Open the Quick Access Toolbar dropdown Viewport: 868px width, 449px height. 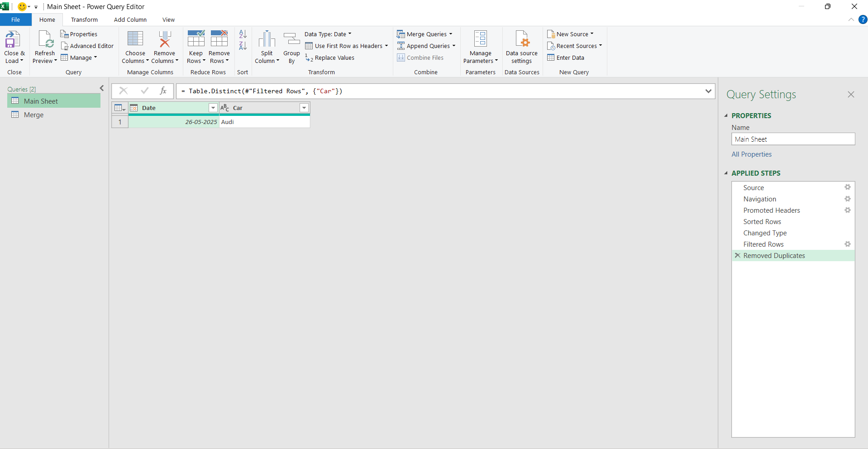coord(36,7)
